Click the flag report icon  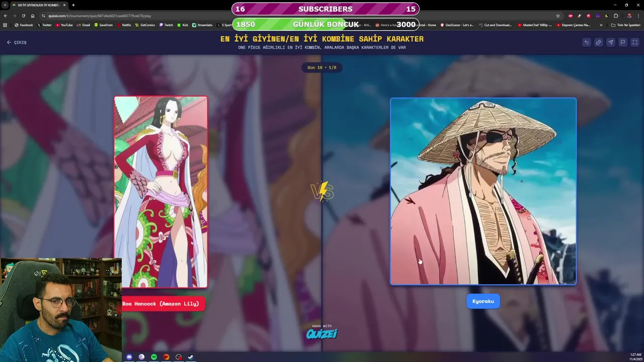(623, 42)
